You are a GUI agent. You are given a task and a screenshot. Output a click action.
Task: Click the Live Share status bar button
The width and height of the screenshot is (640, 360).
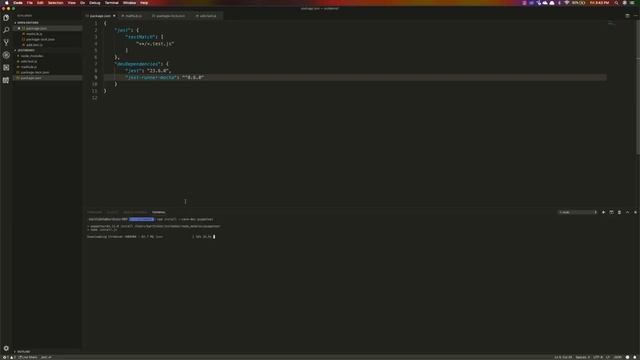click(x=29, y=358)
